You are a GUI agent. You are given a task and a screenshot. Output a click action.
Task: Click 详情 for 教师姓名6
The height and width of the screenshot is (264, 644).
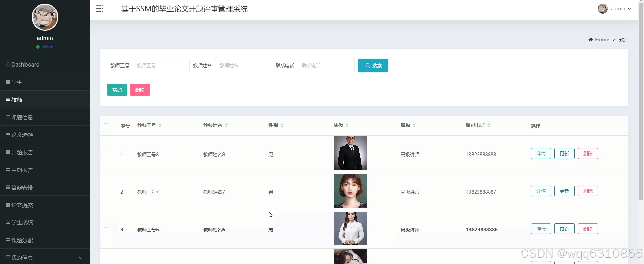pyautogui.click(x=541, y=229)
